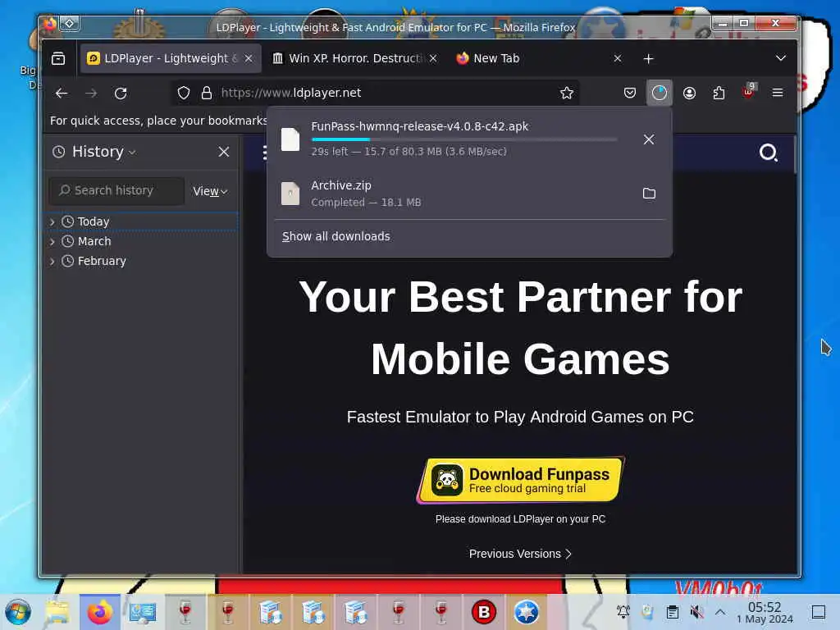Image resolution: width=840 pixels, height=630 pixels.
Task: Open the LDPlayer site search icon
Action: [x=768, y=153]
